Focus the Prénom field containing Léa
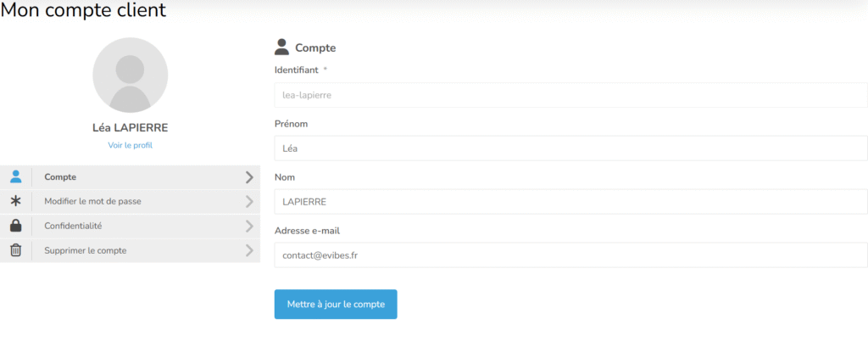Image resolution: width=868 pixels, height=347 pixels. (x=570, y=148)
